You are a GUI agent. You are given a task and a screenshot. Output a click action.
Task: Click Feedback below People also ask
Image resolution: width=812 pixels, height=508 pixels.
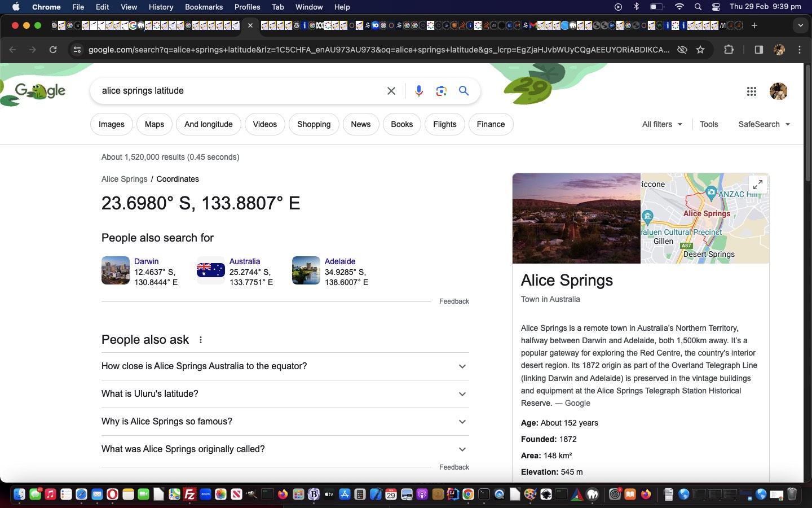click(454, 467)
